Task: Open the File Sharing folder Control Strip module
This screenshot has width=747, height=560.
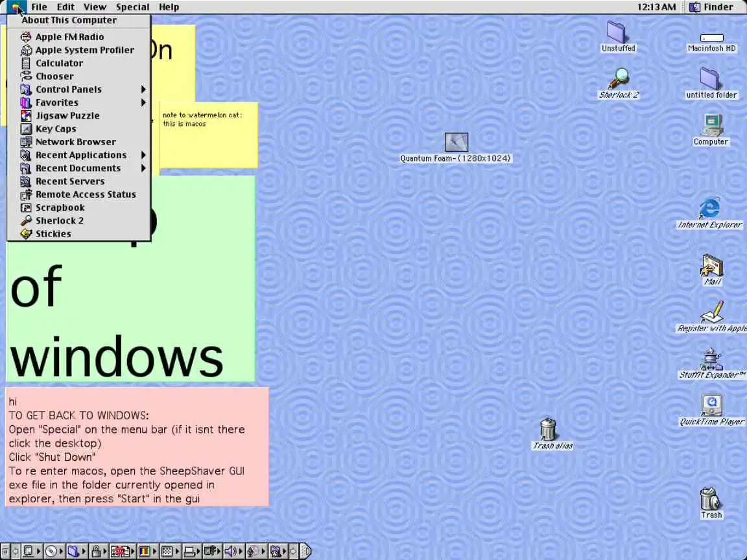Action: point(77,552)
